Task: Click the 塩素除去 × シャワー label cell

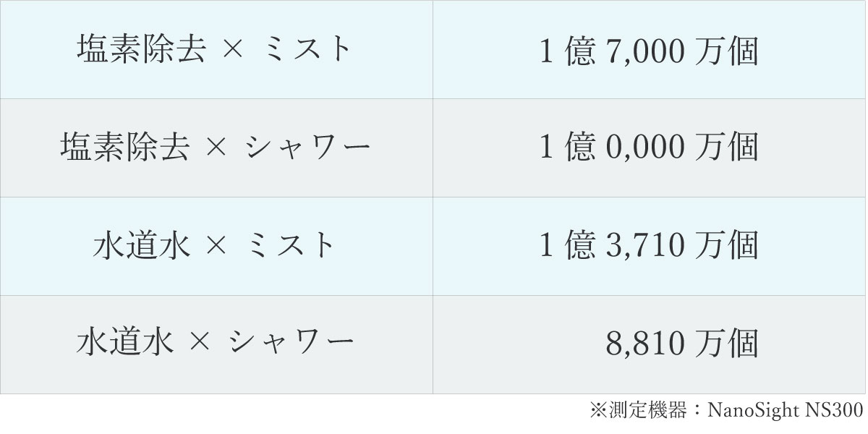Action: pos(216,148)
